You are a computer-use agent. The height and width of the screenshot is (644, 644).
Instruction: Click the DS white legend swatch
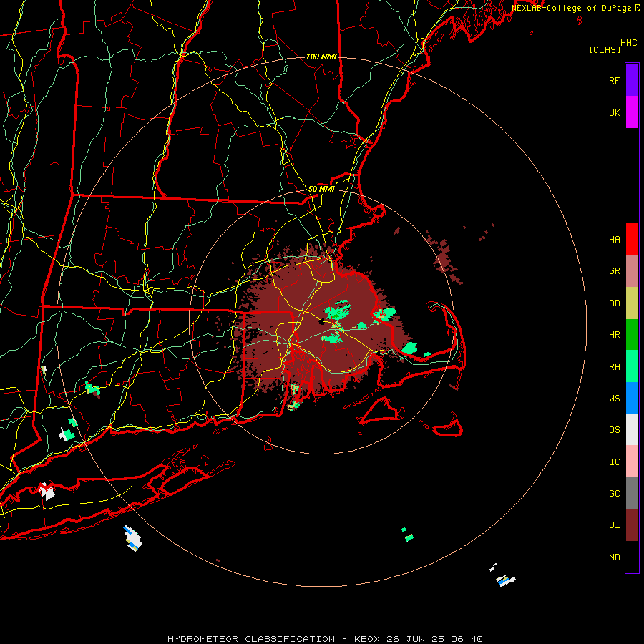click(x=632, y=429)
